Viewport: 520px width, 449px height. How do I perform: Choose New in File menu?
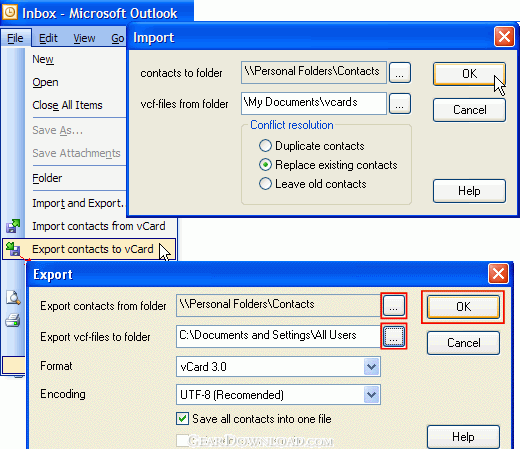43,59
